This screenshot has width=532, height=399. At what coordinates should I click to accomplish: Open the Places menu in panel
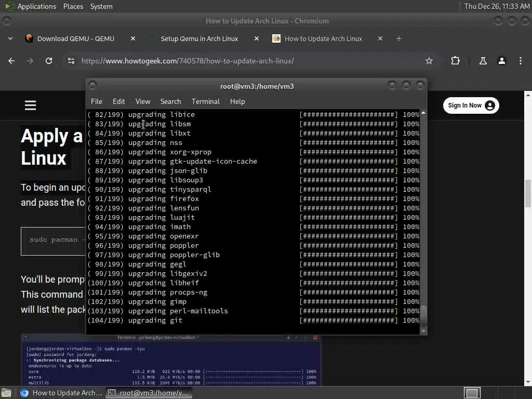pyautogui.click(x=73, y=6)
